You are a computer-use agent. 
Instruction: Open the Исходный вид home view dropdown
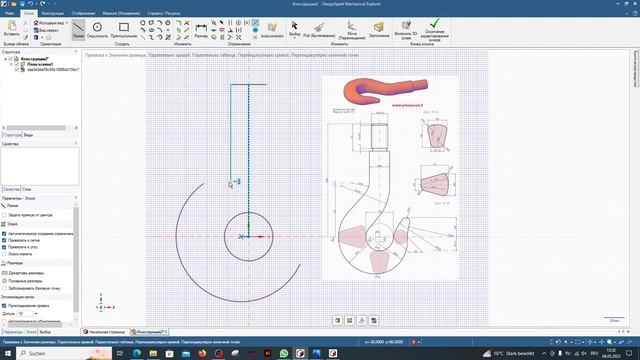point(67,23)
